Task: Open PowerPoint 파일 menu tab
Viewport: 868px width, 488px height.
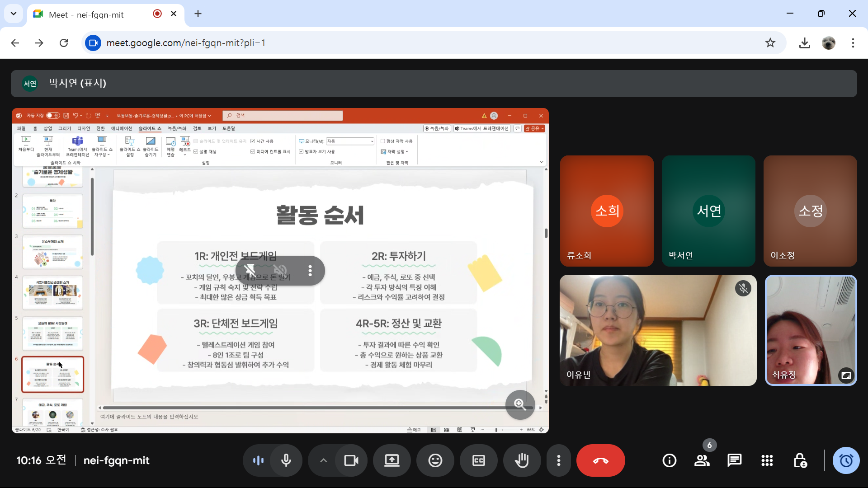Action: click(x=21, y=128)
